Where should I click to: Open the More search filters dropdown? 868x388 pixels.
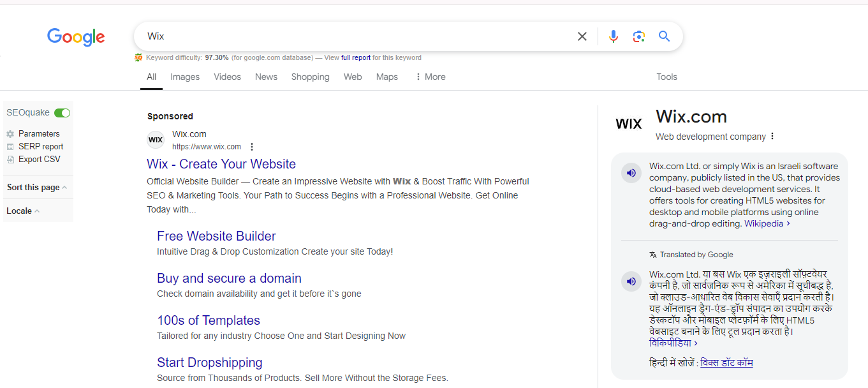pos(430,77)
